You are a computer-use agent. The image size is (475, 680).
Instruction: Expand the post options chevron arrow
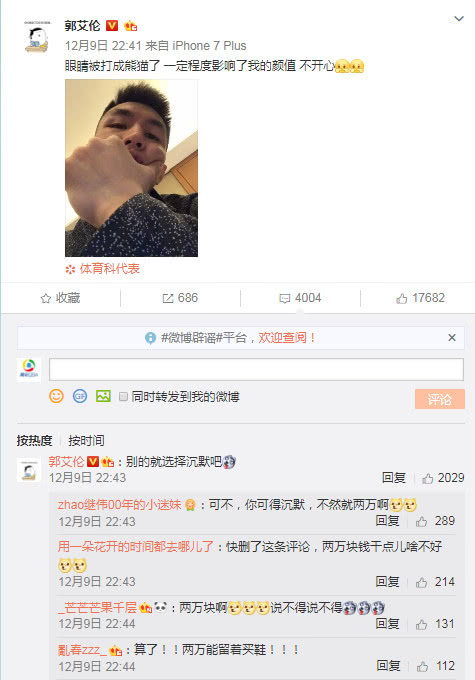tap(459, 19)
